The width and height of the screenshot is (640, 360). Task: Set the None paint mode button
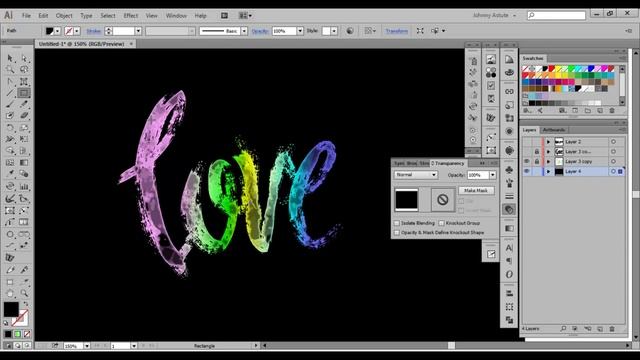[27, 334]
